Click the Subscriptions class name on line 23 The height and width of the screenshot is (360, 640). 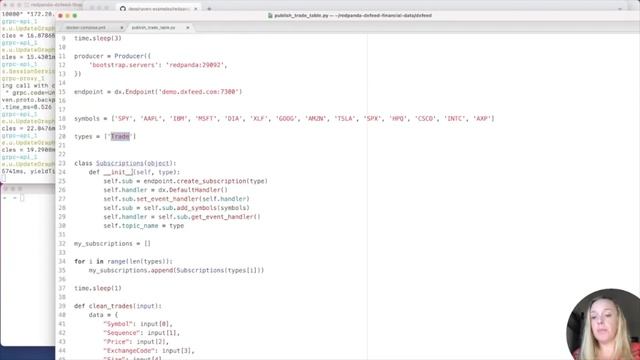[120, 163]
